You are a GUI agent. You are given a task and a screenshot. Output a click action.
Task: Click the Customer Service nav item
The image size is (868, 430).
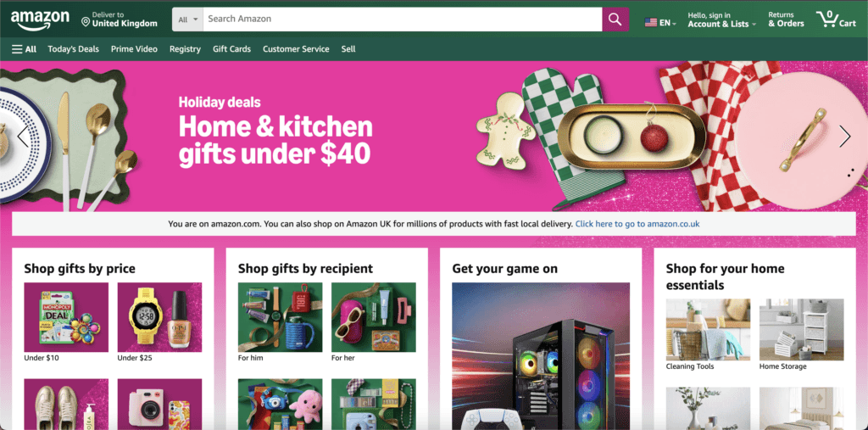(x=296, y=48)
